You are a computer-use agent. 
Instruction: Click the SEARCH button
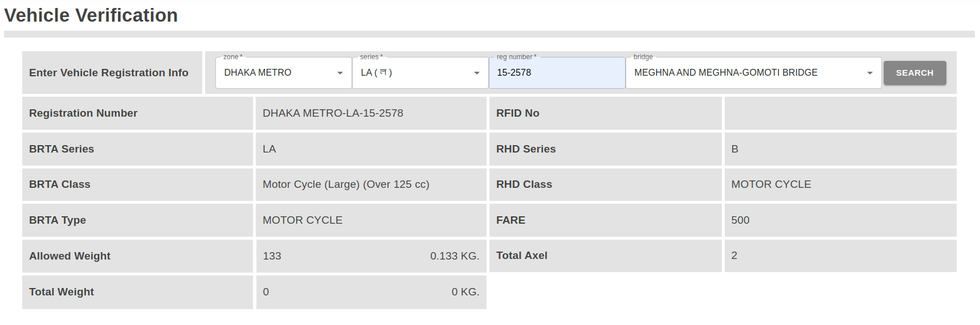coord(914,73)
